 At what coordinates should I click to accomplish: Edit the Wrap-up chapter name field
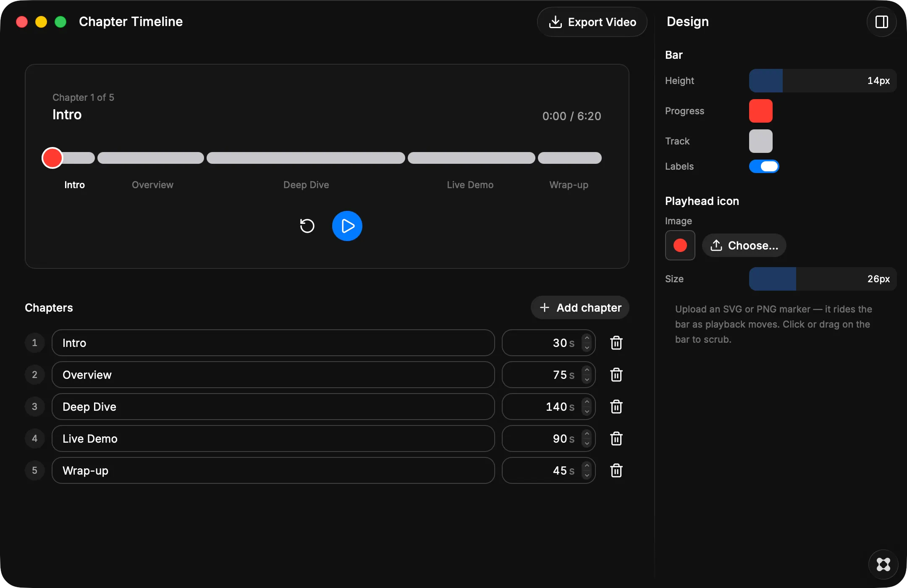click(273, 470)
